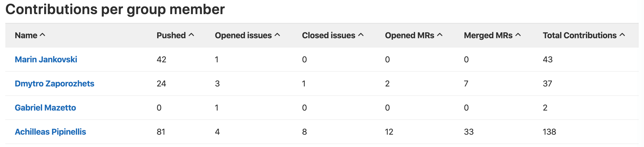
Task: Click the sort arrow next to Name
Action: pyautogui.click(x=42, y=35)
